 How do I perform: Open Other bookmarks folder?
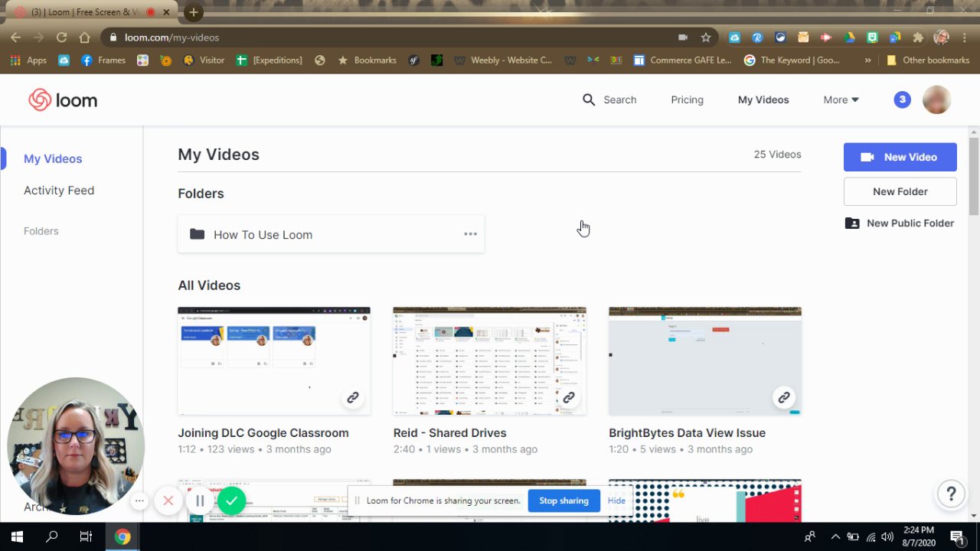pyautogui.click(x=927, y=60)
